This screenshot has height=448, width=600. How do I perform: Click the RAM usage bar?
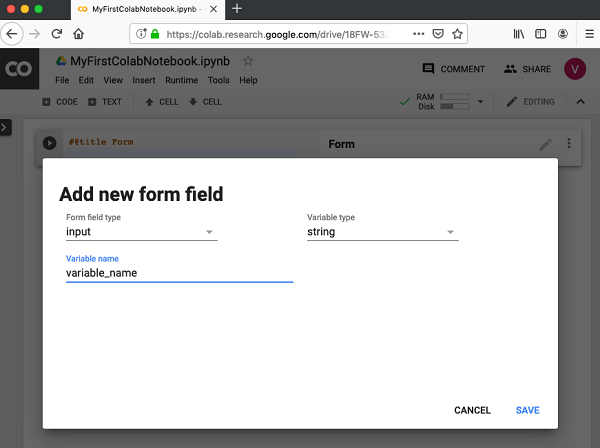click(455, 97)
